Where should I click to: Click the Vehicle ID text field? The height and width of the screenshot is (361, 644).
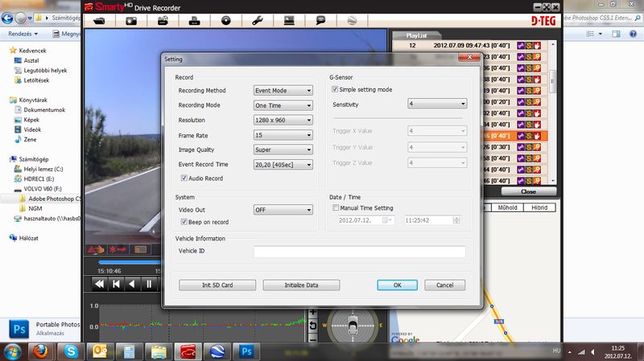pos(359,252)
